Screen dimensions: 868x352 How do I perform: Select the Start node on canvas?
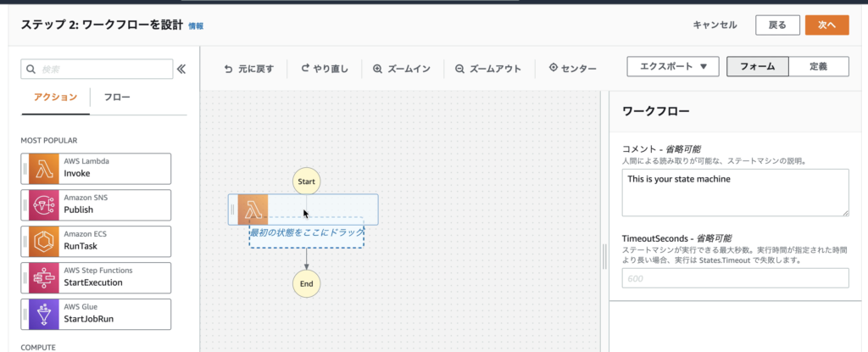[306, 182]
